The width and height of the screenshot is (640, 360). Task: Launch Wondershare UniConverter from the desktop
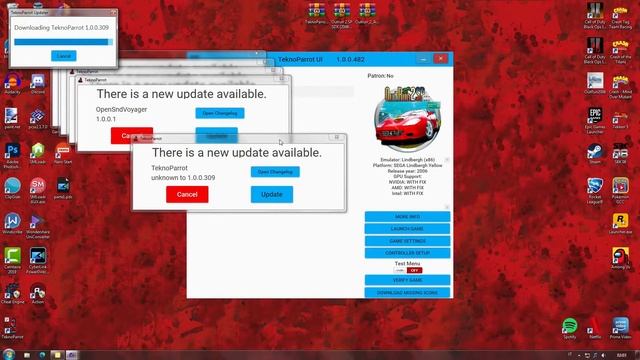tap(38, 226)
